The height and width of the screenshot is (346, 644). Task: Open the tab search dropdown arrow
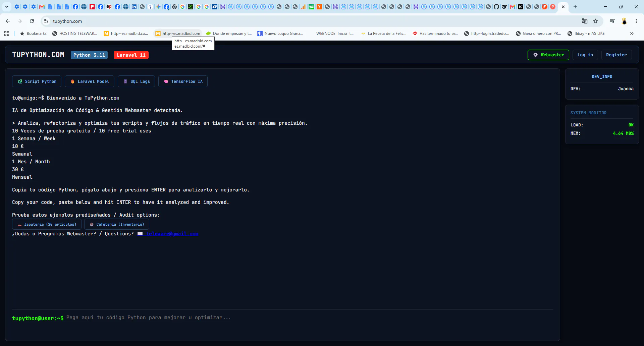pos(7,7)
